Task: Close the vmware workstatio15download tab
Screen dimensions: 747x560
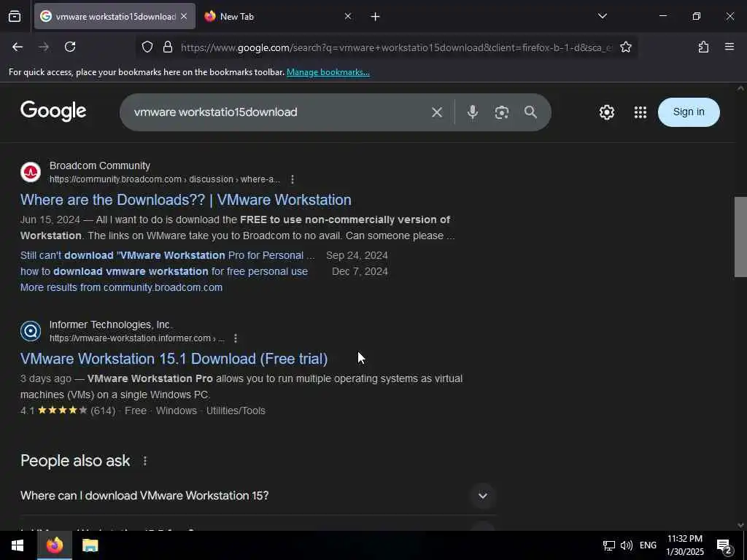Action: point(184,16)
